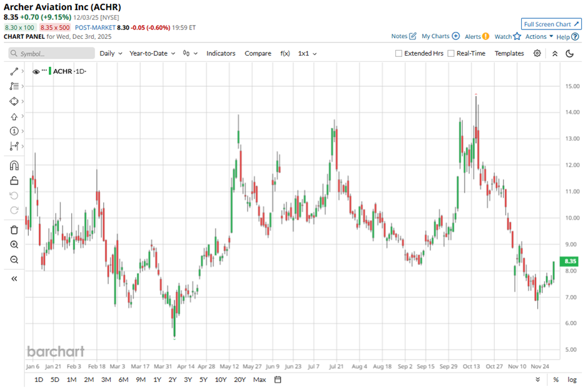Open the Indicators menu

pos(221,53)
